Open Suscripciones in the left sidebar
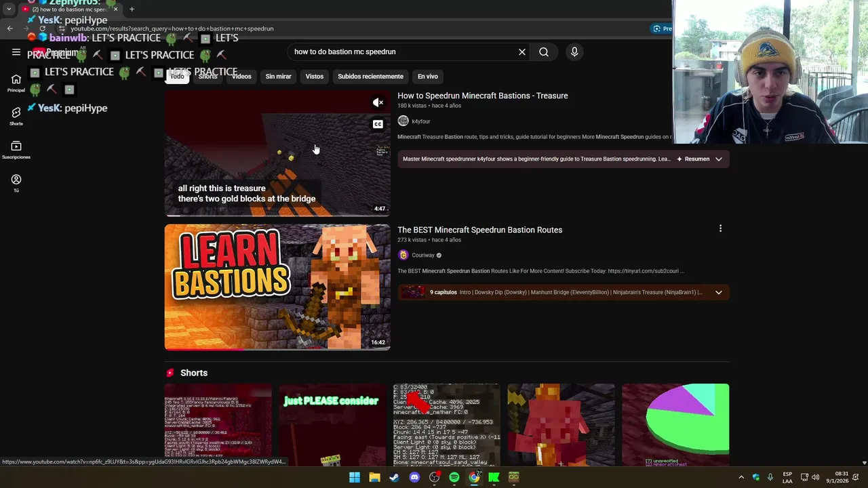 16,150
